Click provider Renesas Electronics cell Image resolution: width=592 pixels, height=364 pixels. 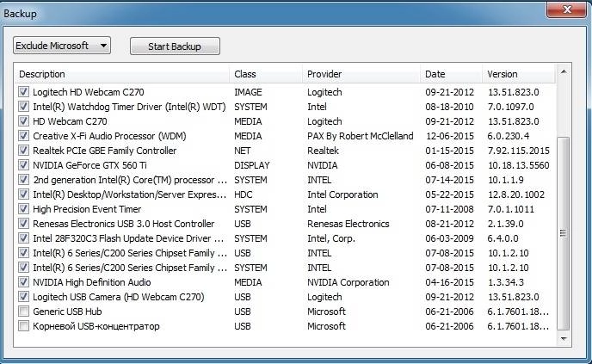[x=348, y=224]
